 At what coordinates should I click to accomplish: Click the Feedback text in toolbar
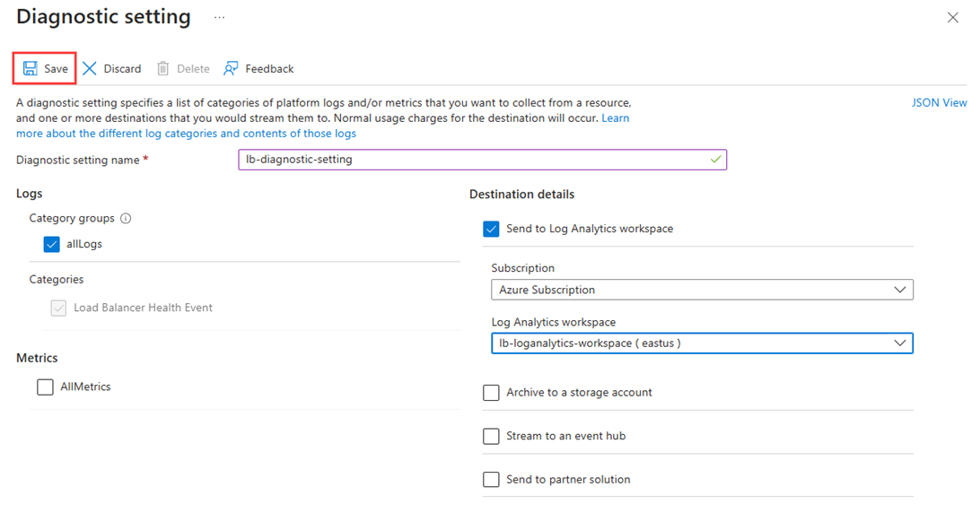tap(269, 69)
